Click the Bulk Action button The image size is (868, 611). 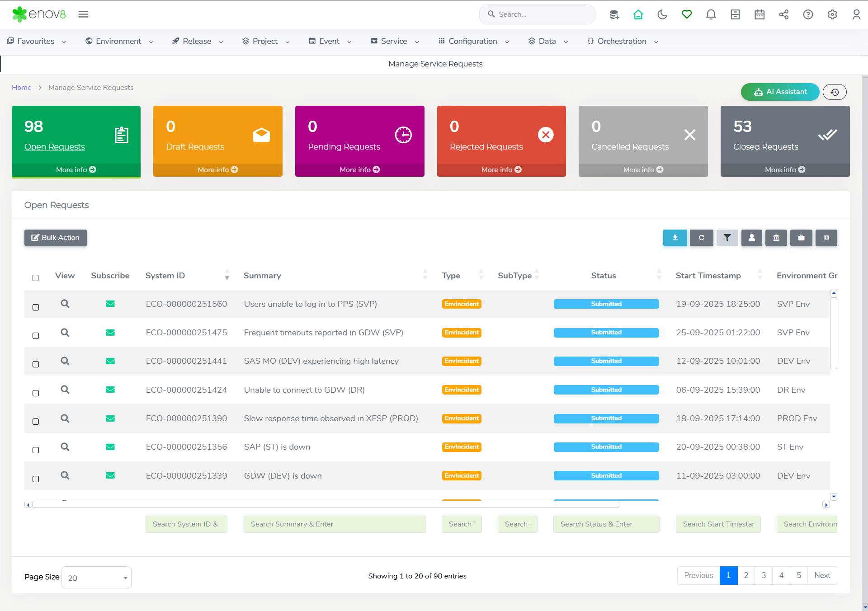(x=55, y=238)
